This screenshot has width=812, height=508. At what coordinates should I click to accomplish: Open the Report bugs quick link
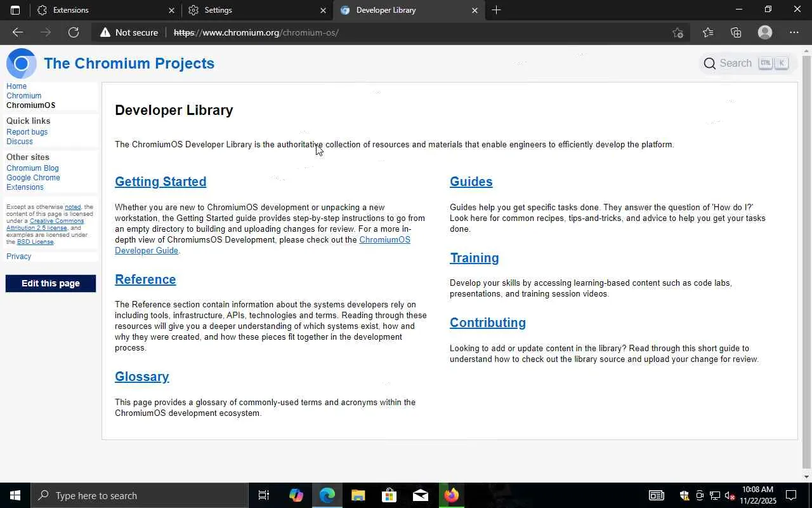[x=27, y=132]
